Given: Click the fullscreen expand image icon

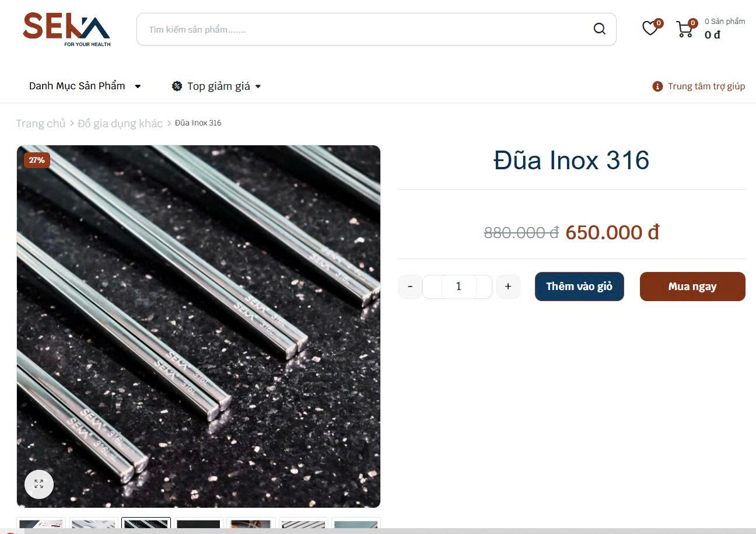Looking at the screenshot, I should pyautogui.click(x=39, y=484).
